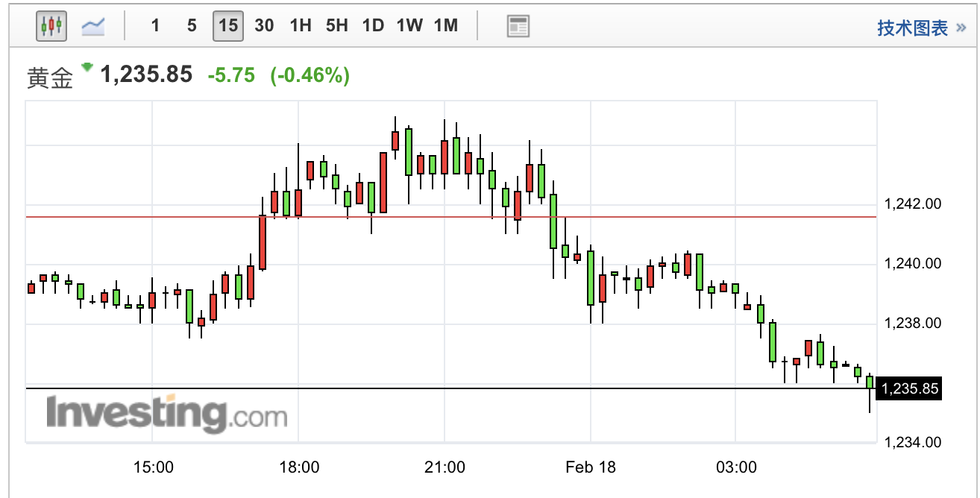980x498 pixels.
Task: Click the 1,235.85 price in header
Action: [x=146, y=75]
